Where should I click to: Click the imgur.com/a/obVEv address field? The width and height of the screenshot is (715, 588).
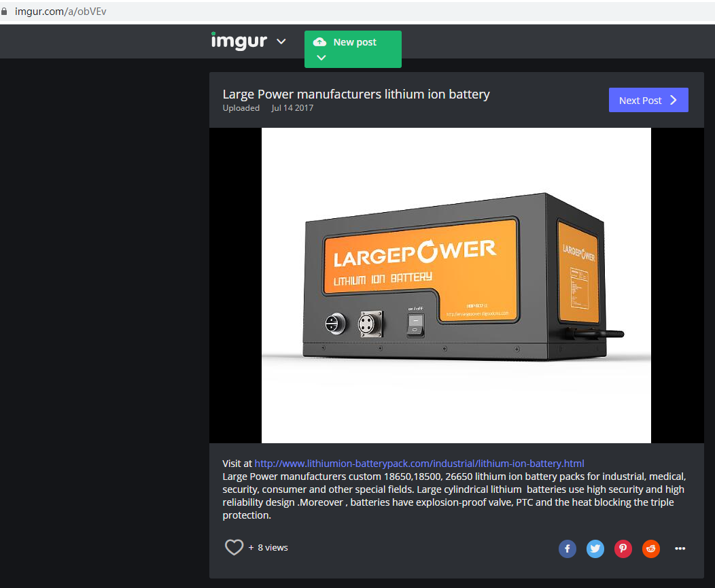[61, 12]
